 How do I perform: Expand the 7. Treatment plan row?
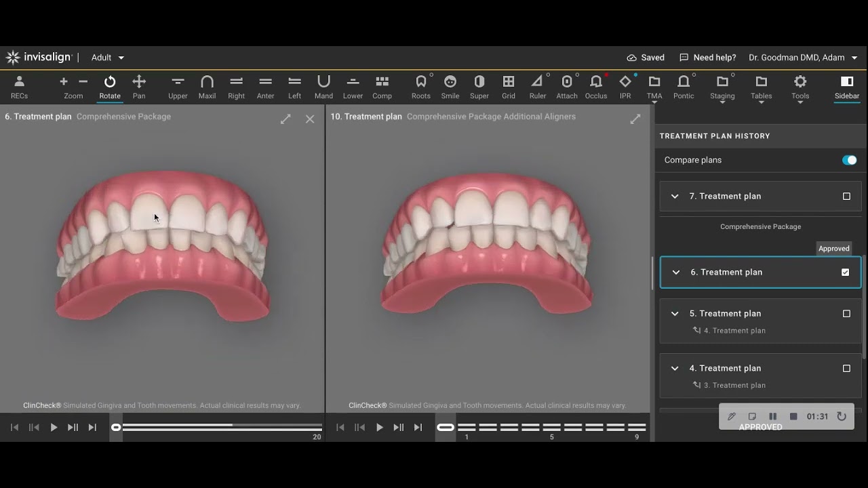tap(675, 197)
